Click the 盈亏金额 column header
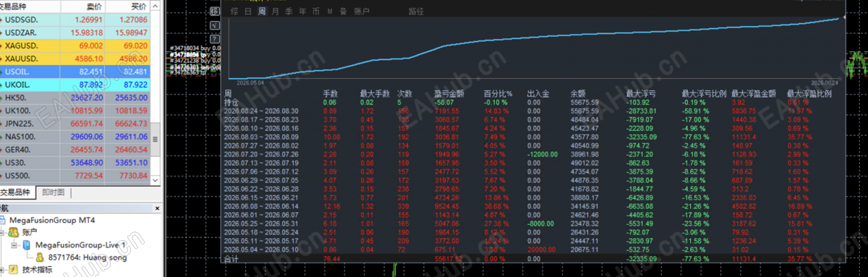 [448, 93]
